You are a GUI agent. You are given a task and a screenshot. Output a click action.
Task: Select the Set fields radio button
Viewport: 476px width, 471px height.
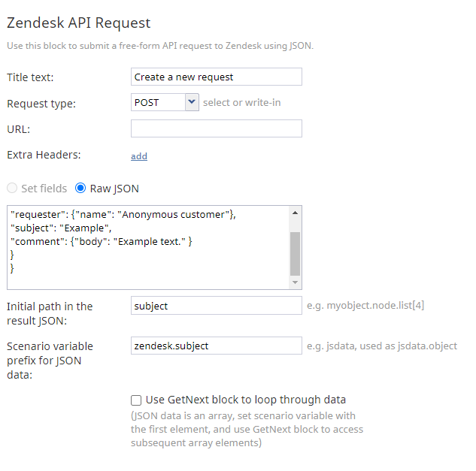click(12, 188)
